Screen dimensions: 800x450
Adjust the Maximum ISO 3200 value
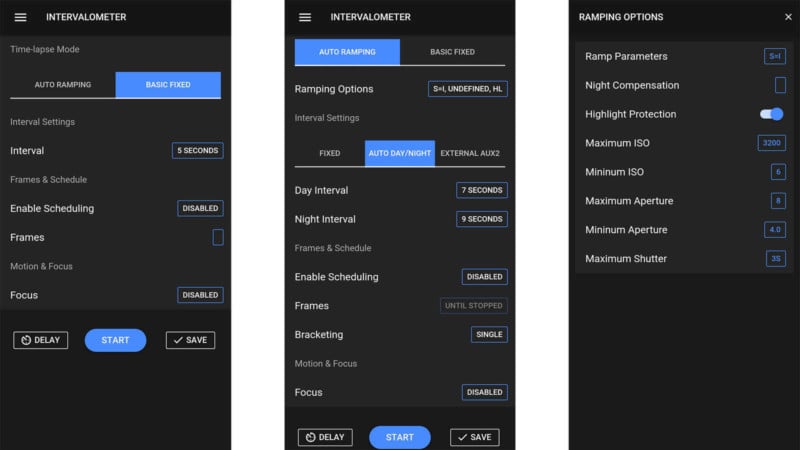(x=771, y=143)
